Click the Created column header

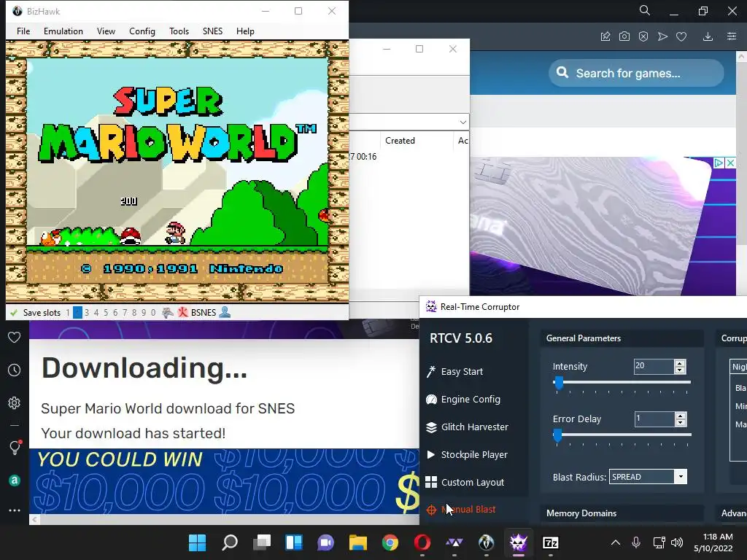coord(400,141)
